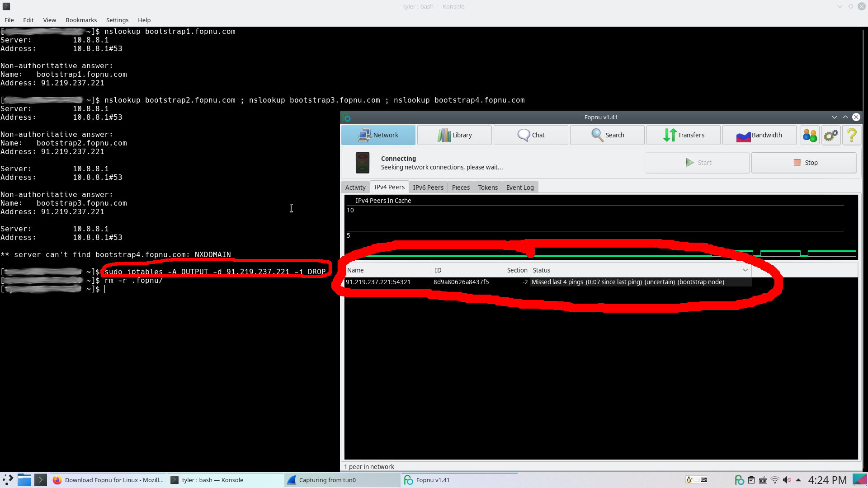Sort peers by the ID column header
This screenshot has width=868, height=488.
point(467,270)
